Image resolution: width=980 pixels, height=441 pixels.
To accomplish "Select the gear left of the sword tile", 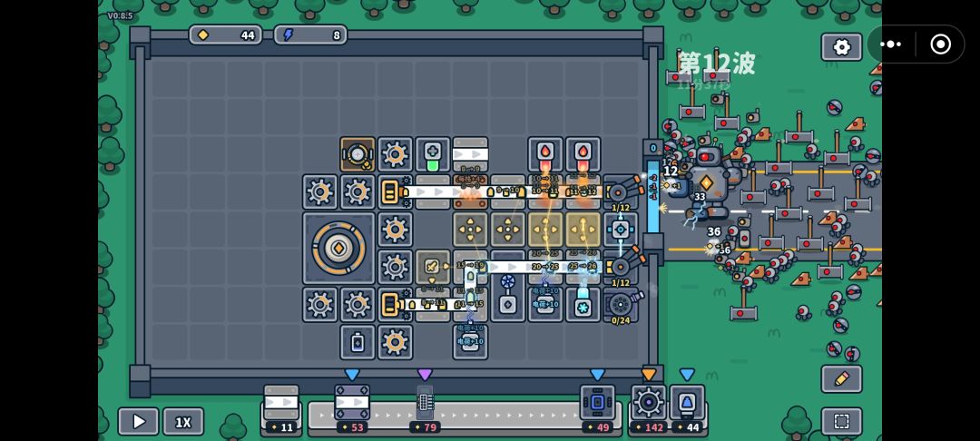I will point(395,267).
